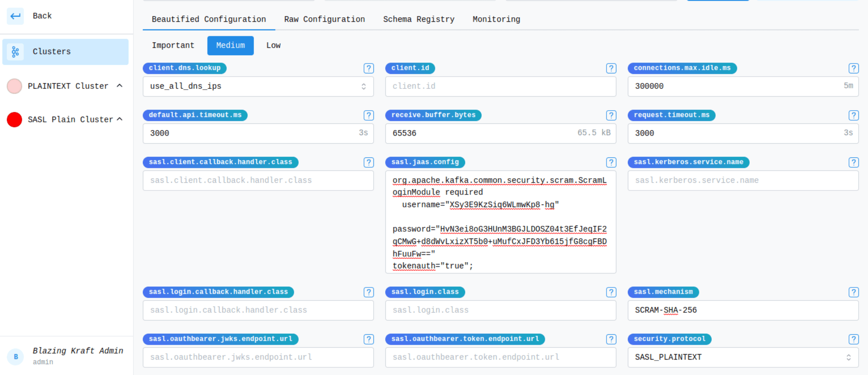Open the security.protocol dropdown

pos(743,357)
